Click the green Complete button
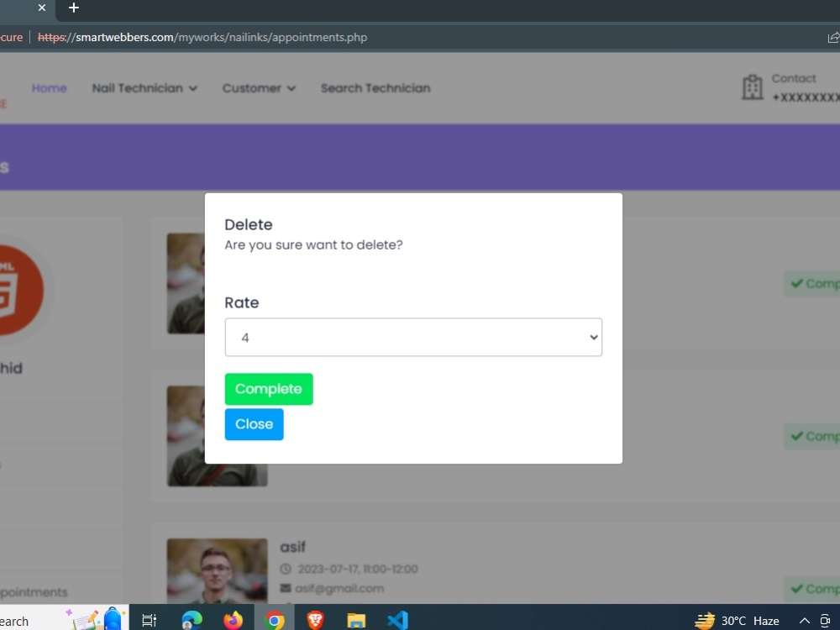This screenshot has height=630, width=840. point(269,389)
